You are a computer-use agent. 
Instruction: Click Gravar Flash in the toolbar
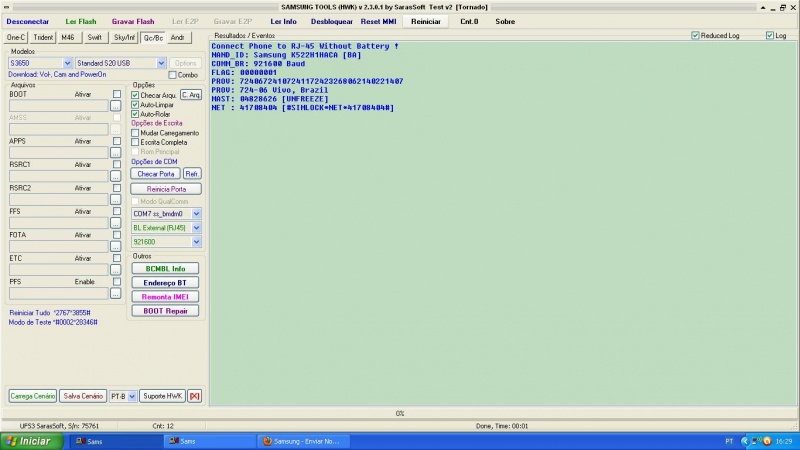click(133, 21)
